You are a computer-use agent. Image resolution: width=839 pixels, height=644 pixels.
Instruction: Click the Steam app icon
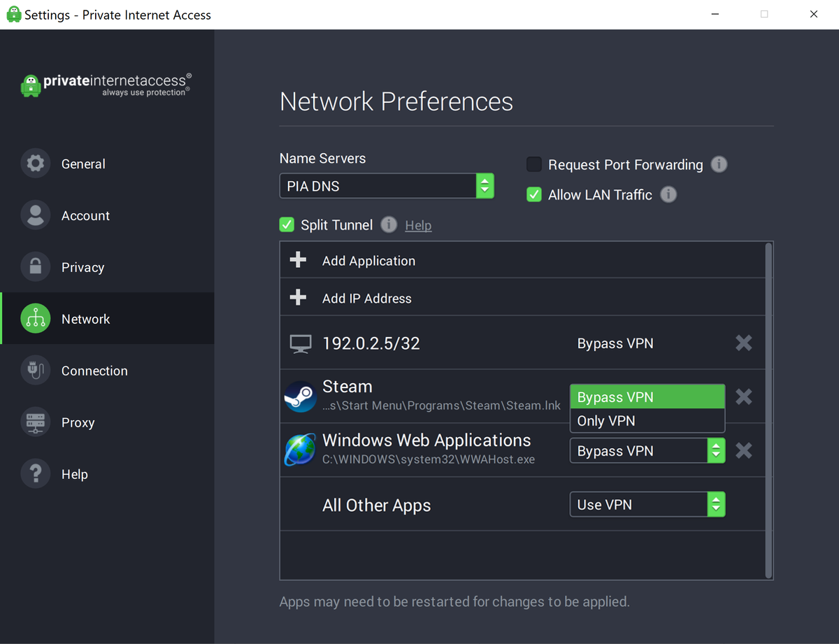300,396
